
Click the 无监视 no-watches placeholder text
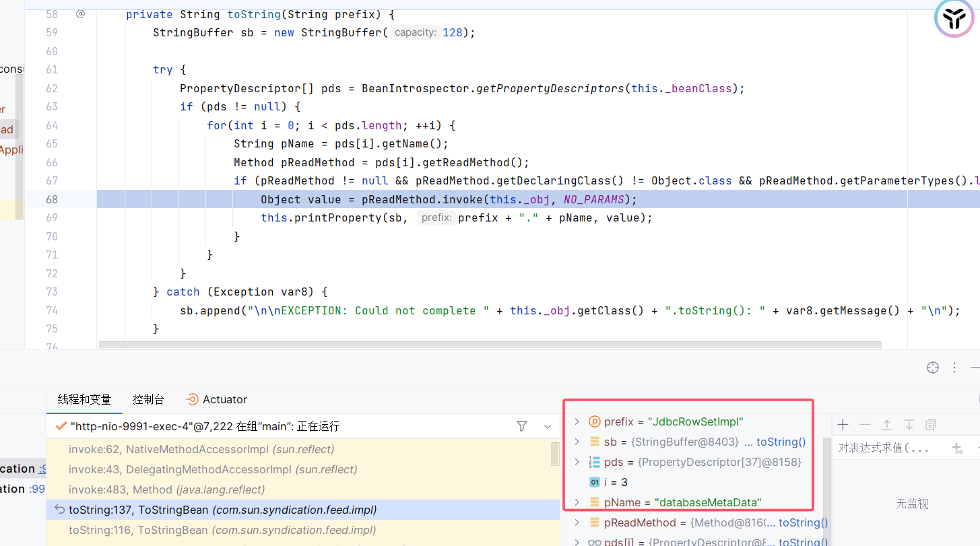pos(912,504)
